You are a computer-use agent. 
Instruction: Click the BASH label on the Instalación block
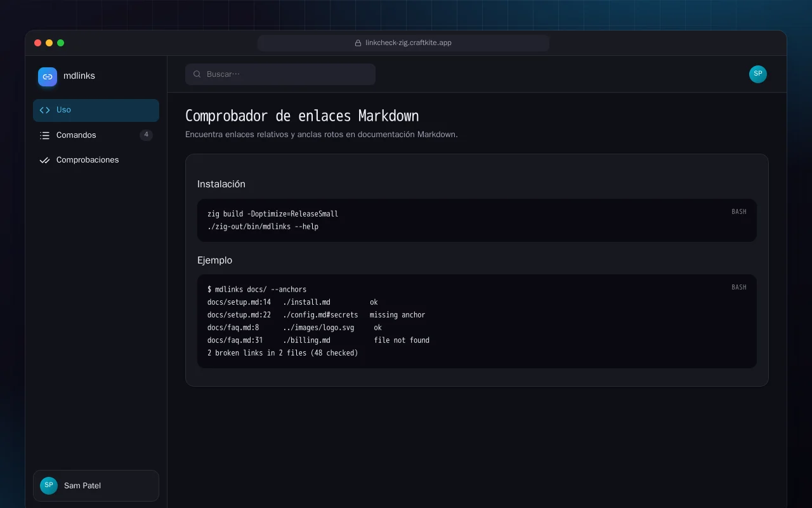739,212
